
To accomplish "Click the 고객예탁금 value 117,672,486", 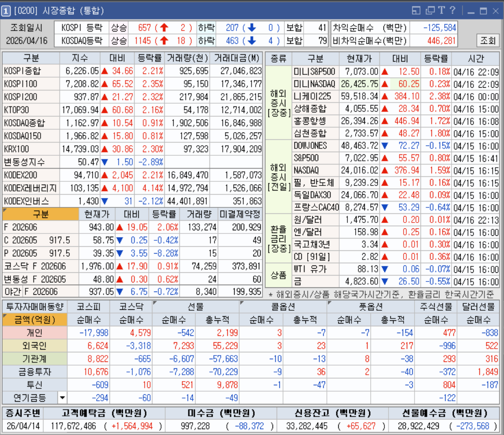I will (73, 426).
